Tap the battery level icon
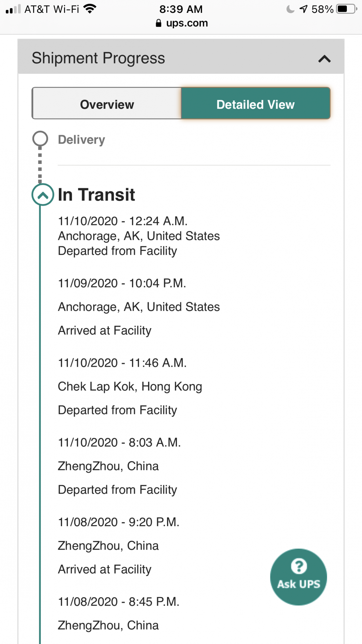 coord(346,9)
